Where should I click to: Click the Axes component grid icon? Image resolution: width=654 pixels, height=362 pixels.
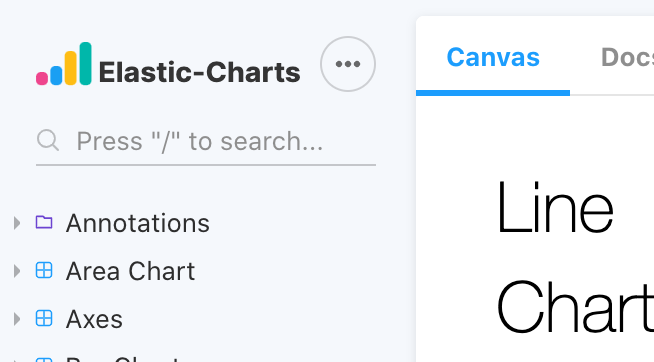[44, 318]
